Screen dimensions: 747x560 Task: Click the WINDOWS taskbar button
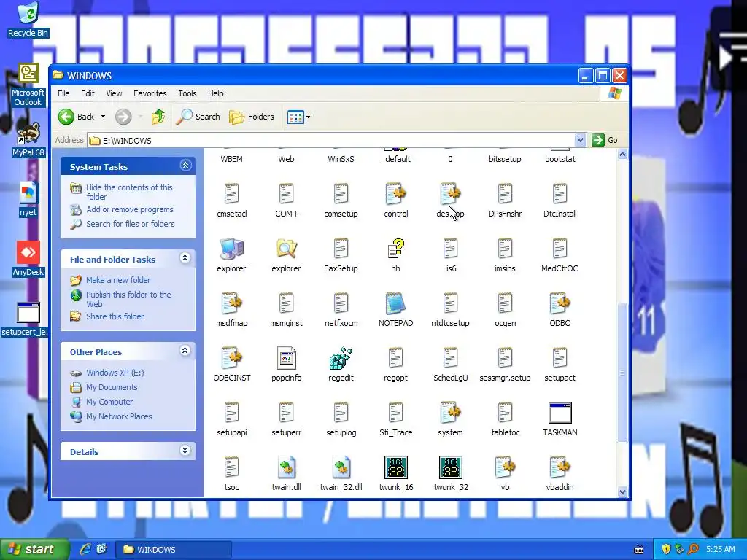coord(174,550)
